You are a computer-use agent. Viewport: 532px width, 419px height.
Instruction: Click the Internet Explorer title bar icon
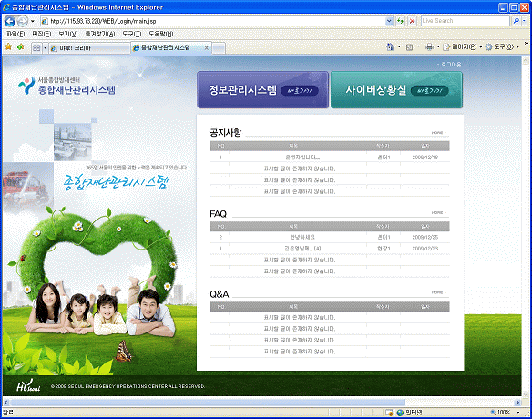(5, 6)
